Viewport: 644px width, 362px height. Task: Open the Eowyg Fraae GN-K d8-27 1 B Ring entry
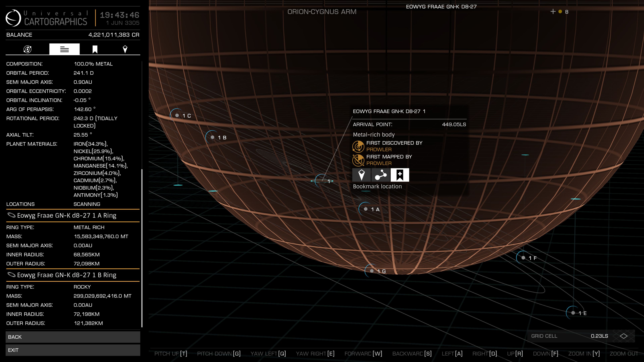72,275
